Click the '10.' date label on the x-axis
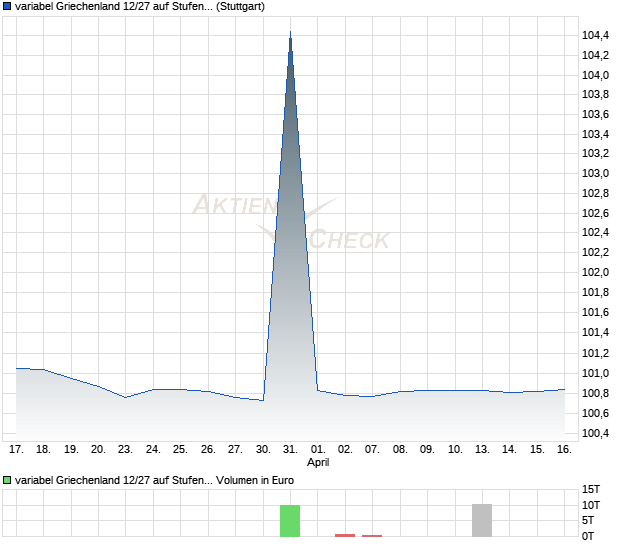This screenshot has width=620, height=546. [455, 450]
